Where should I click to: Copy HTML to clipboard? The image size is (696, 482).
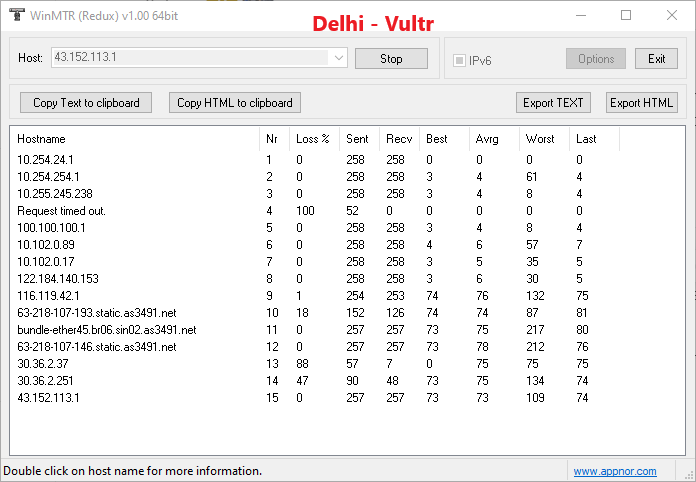[x=235, y=103]
